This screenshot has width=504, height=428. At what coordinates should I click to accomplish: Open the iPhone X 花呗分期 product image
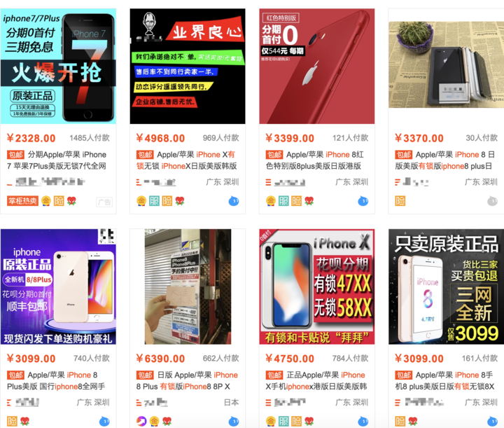[317, 287]
